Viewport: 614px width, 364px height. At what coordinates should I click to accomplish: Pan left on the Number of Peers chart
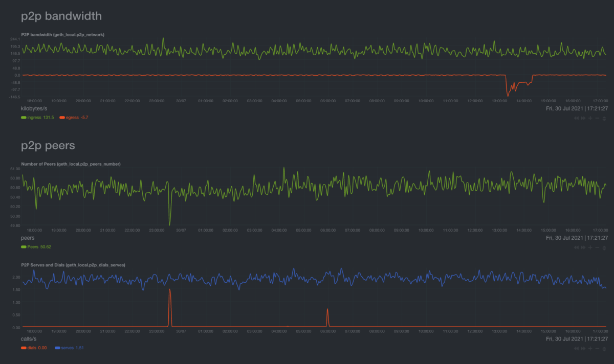point(577,247)
